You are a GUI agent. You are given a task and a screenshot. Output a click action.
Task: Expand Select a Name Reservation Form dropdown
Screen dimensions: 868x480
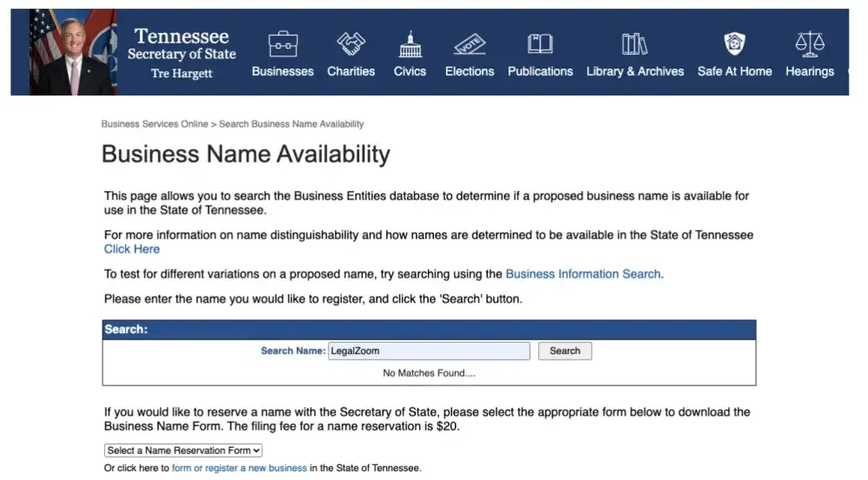(183, 450)
